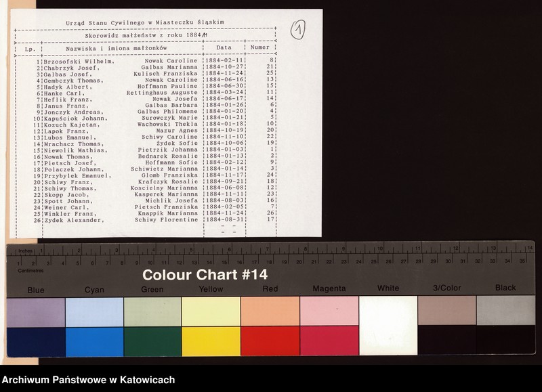This screenshot has width=542, height=392.
Task: Click the "Lp." column header
Action: click(30, 49)
